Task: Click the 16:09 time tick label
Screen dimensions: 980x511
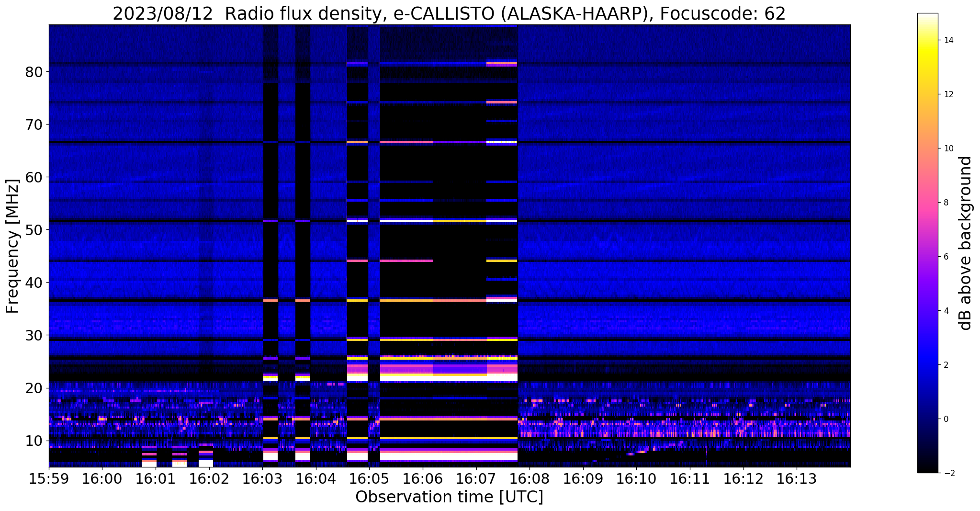Action: click(x=583, y=479)
